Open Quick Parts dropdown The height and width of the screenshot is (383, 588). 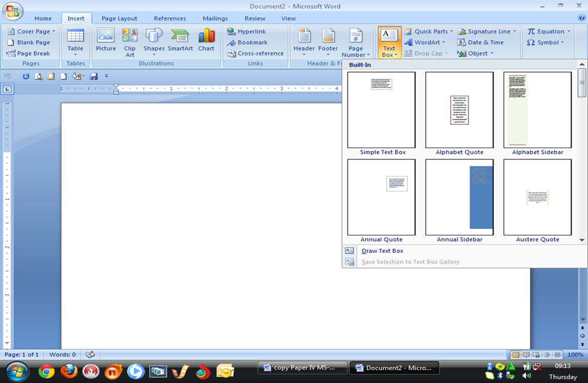pyautogui.click(x=429, y=32)
